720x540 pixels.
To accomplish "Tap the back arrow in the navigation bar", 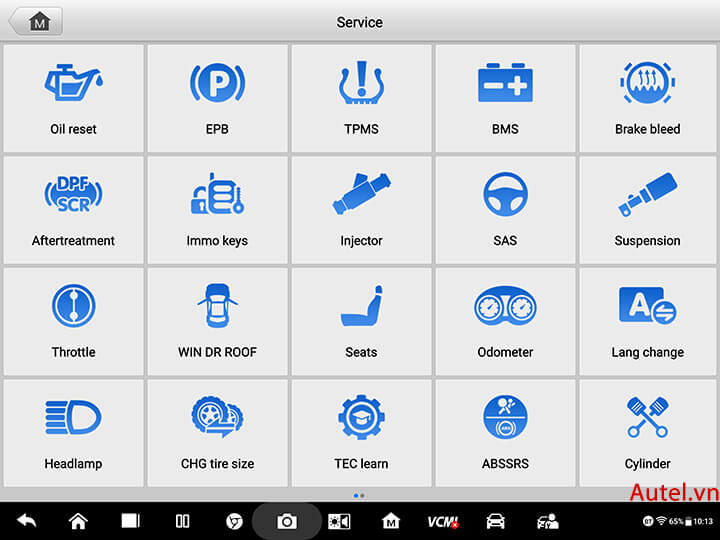I will (27, 521).
